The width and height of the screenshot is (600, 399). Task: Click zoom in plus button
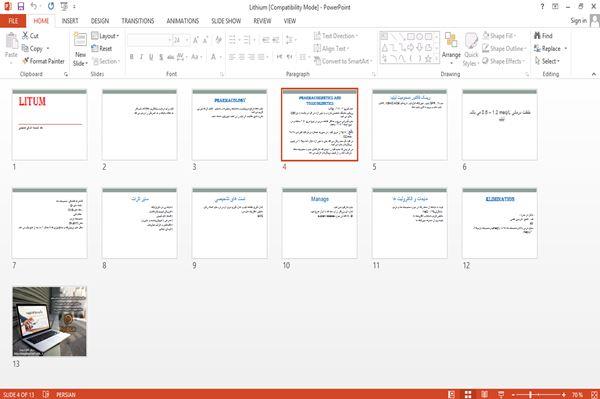(x=564, y=394)
